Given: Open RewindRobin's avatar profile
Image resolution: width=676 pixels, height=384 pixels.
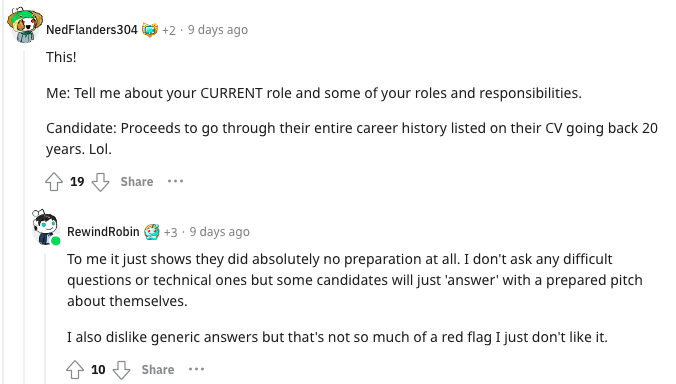Looking at the screenshot, I should 46,227.
